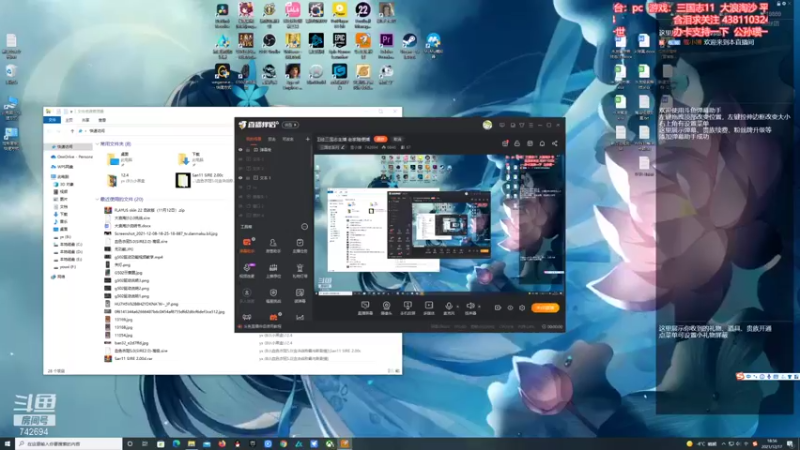Open the Home tab in Explorer ribbon
The image size is (800, 450).
(69, 120)
